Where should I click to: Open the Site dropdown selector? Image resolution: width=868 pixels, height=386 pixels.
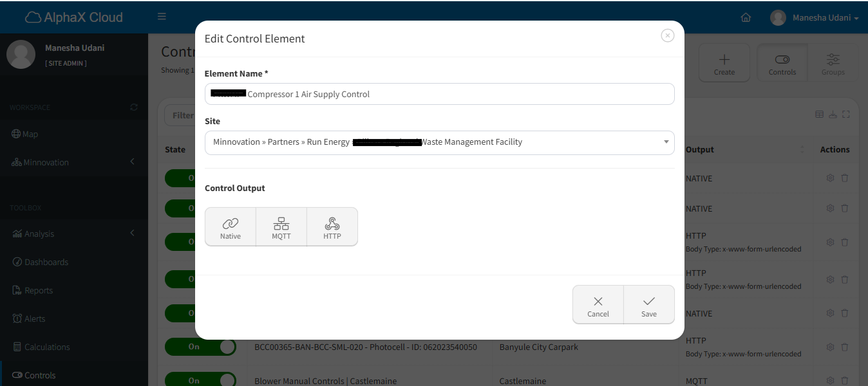point(439,142)
